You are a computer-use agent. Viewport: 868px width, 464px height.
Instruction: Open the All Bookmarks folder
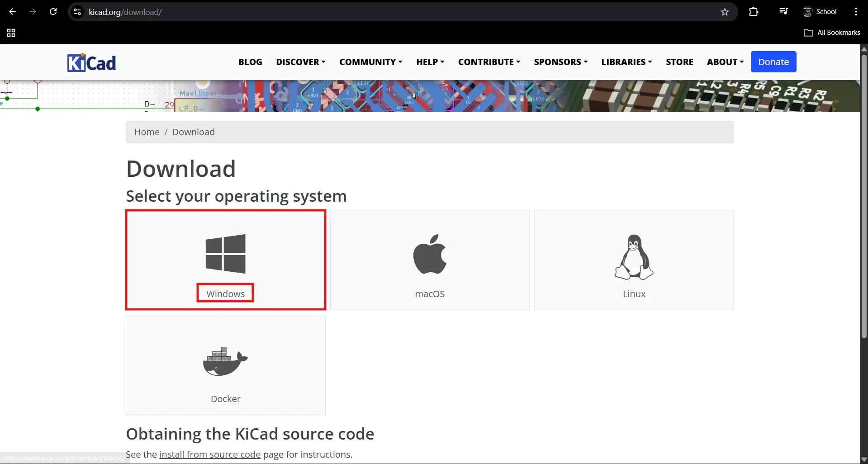click(x=832, y=33)
